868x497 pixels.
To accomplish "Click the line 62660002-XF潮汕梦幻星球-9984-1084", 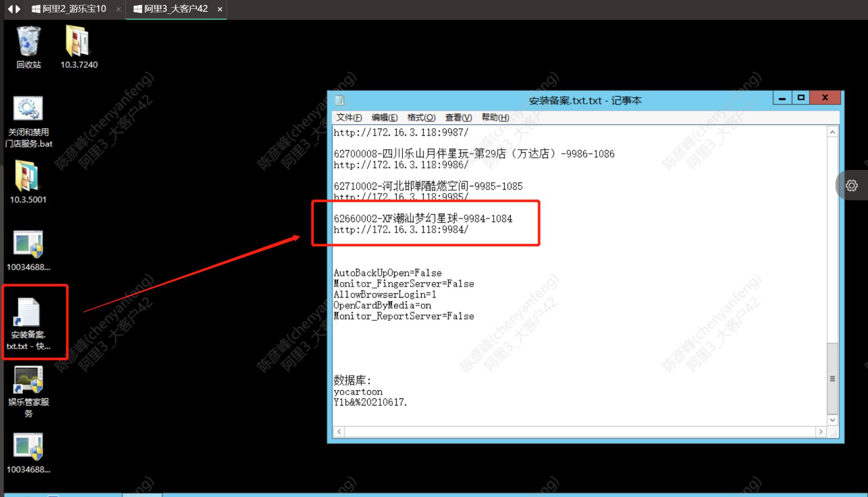I will pyautogui.click(x=423, y=219).
